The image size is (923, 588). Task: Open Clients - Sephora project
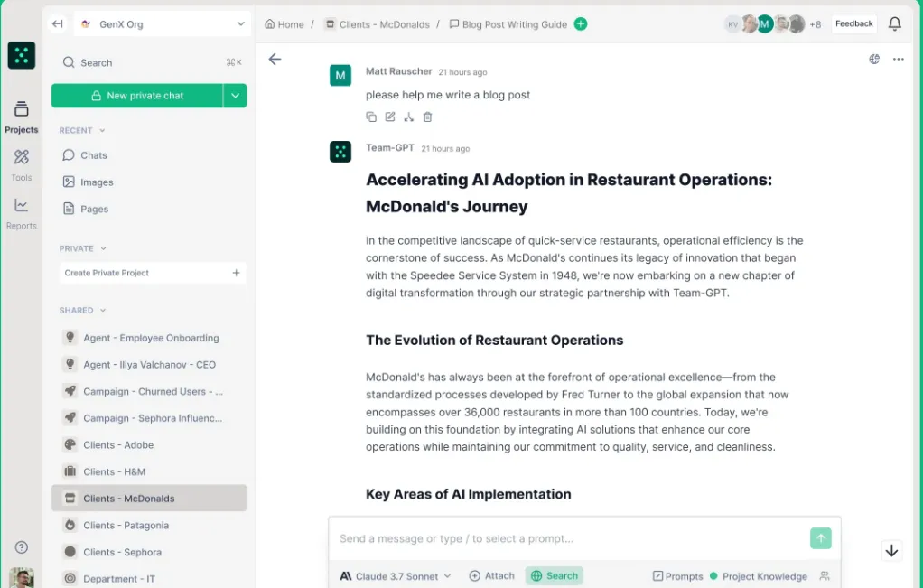(149, 552)
